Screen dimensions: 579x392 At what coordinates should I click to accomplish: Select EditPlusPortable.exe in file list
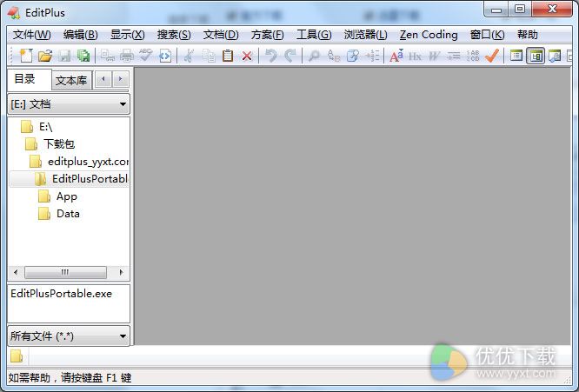62,294
